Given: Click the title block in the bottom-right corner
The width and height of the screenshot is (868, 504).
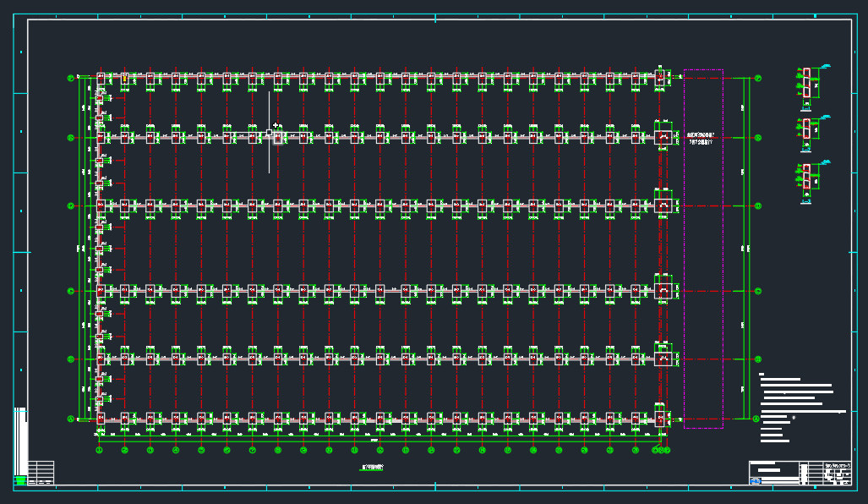Looking at the screenshot, I should point(800,473).
